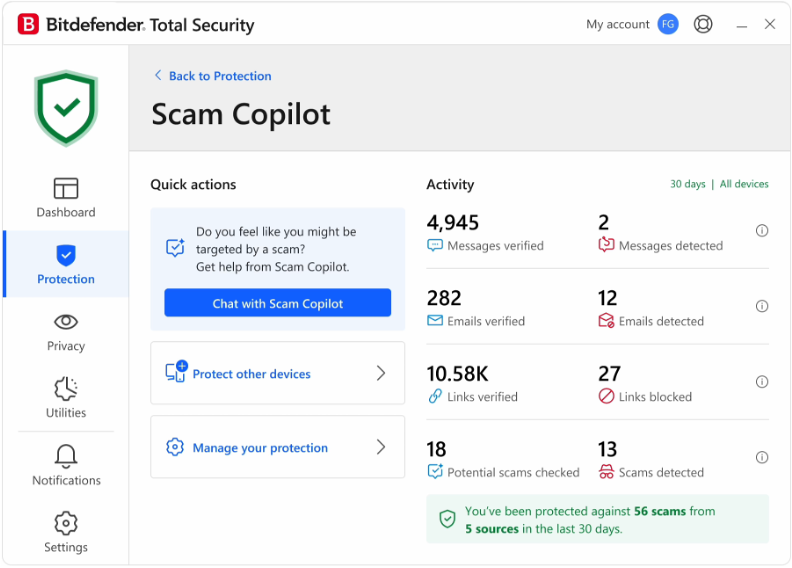The height and width of the screenshot is (568, 792).
Task: Click Chat with Scam Copilot button
Action: 277,303
